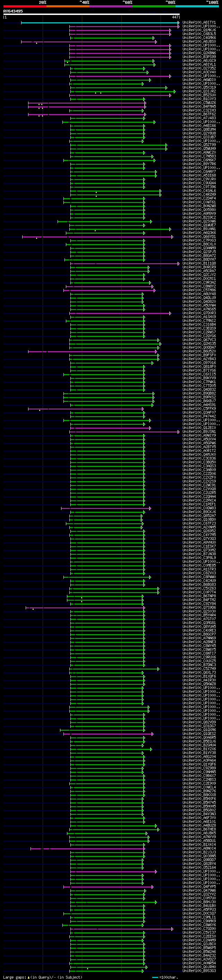The height and width of the screenshot is (980, 222).
Task: Select hit UniRef100_B8HJ30
Action: pyautogui.click(x=199, y=902)
